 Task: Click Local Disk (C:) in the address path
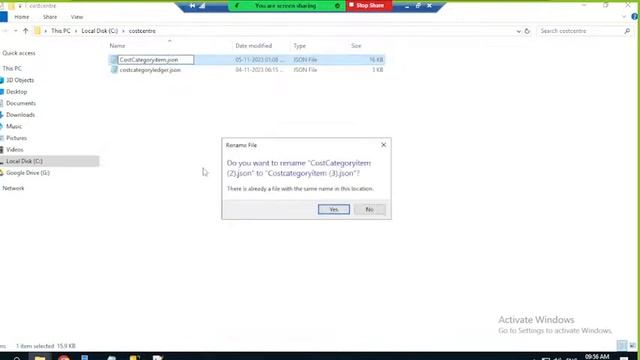(100, 31)
